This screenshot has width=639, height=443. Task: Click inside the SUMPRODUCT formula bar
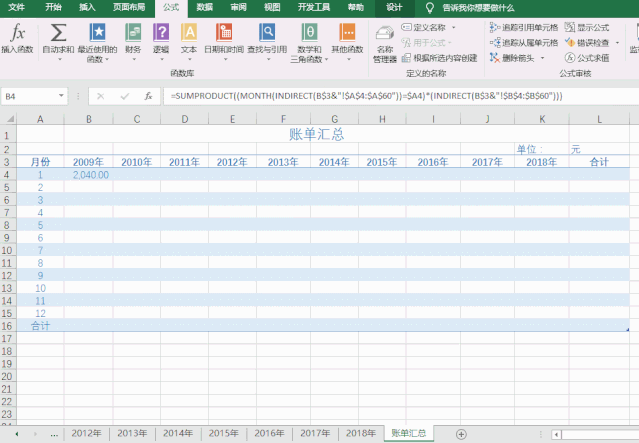(401, 97)
